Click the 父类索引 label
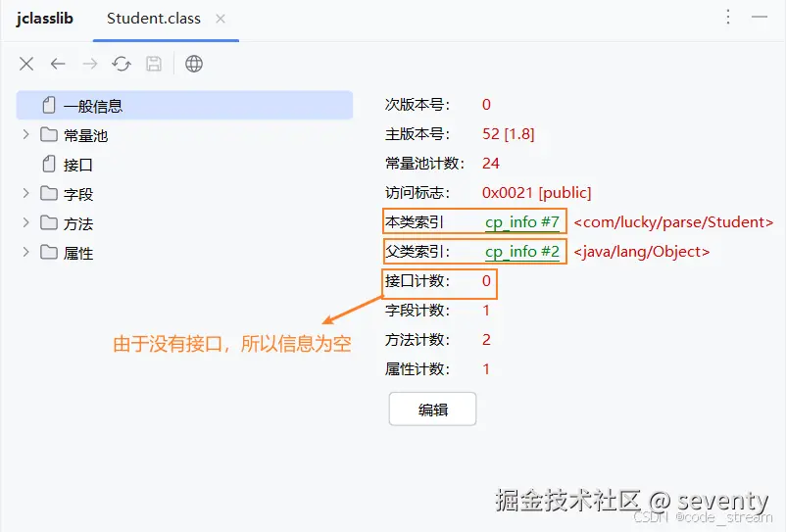 tap(418, 252)
